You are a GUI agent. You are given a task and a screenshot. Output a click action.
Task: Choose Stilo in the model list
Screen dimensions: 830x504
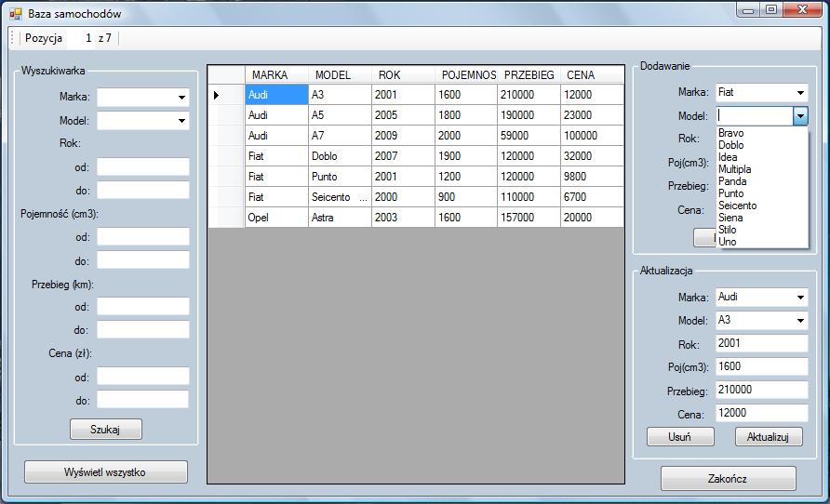point(762,230)
